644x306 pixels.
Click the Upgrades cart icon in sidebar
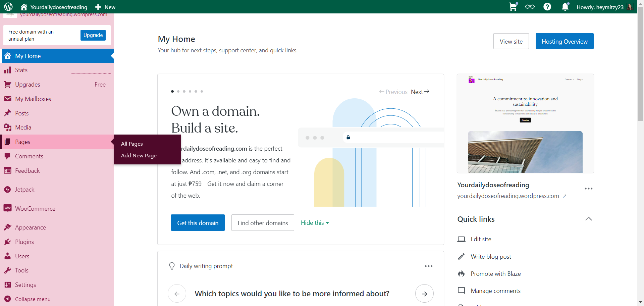pos(8,85)
